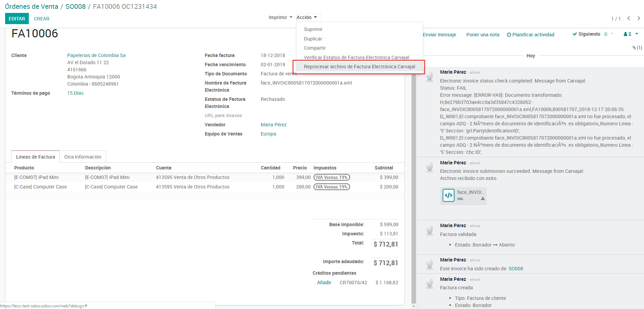Open the SO008 breadcrumb link
This screenshot has height=309, width=644.
pos(75,6)
